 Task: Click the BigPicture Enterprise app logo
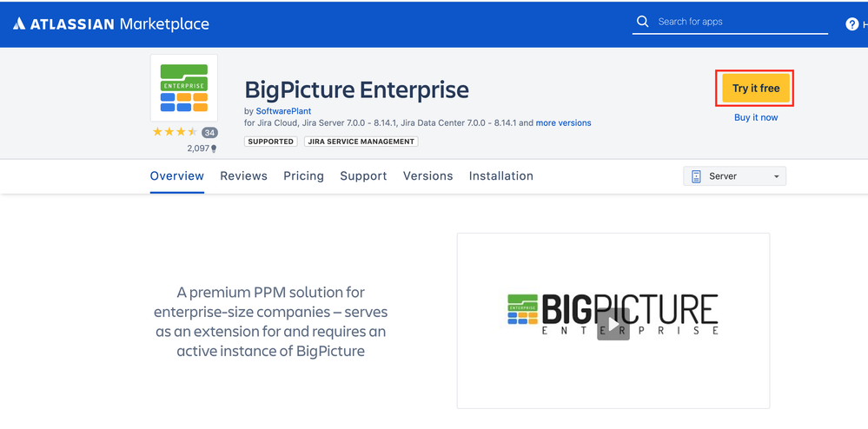tap(184, 88)
